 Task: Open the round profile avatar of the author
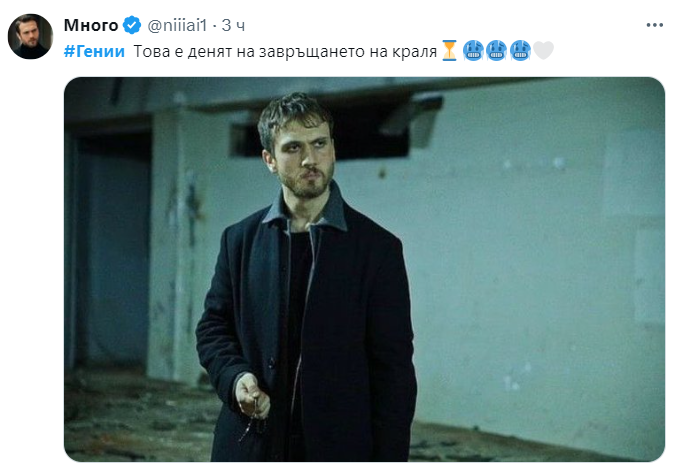pyautogui.click(x=30, y=36)
